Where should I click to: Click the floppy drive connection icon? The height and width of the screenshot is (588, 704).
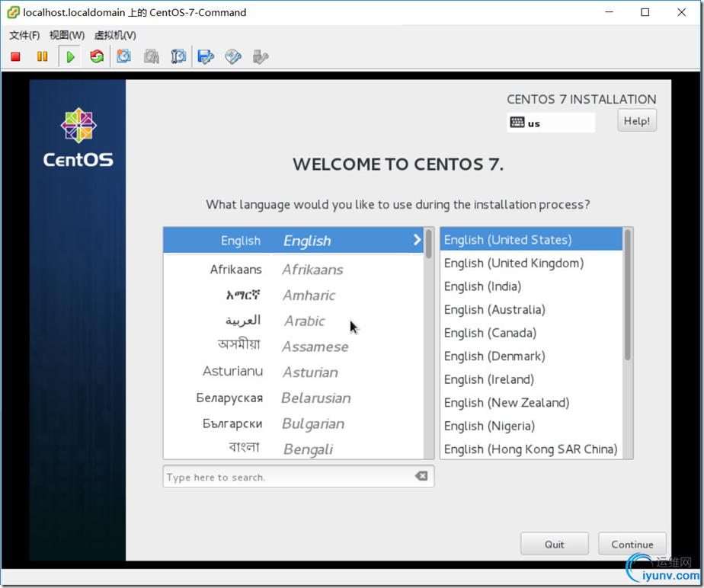pos(206,56)
